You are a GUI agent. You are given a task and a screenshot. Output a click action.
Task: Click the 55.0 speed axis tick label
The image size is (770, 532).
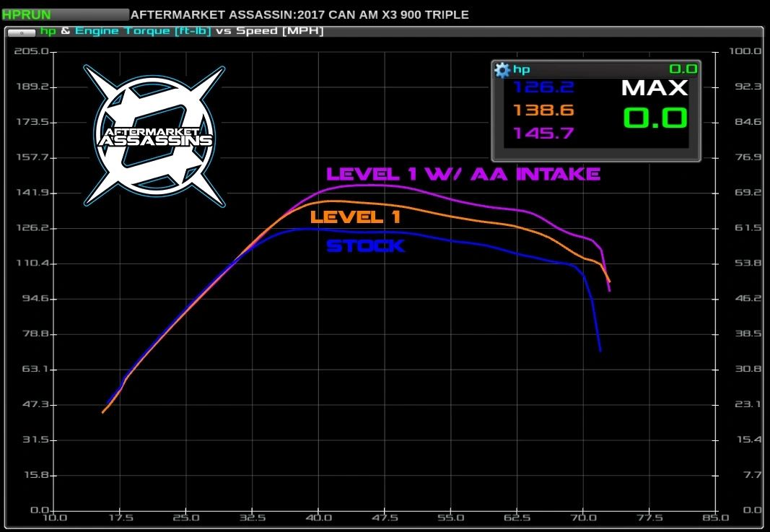click(x=451, y=518)
